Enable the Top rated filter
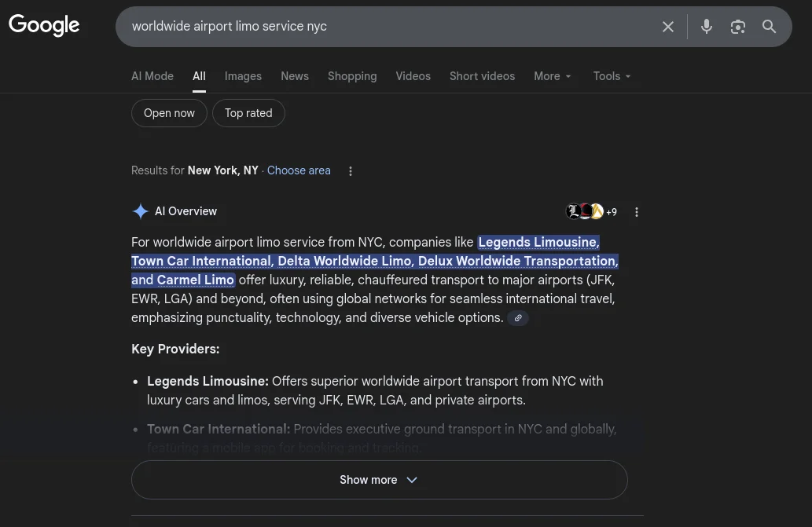 248,113
